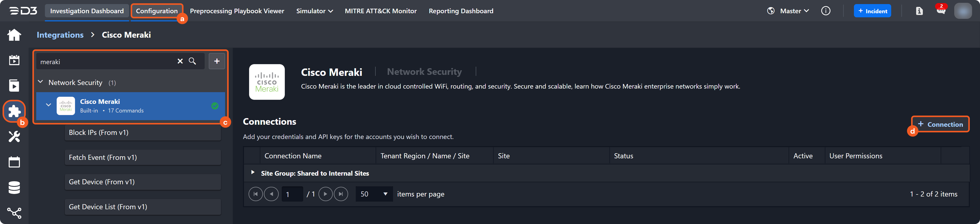Image resolution: width=980 pixels, height=224 pixels.
Task: Open the items per page dropdown
Action: (374, 194)
